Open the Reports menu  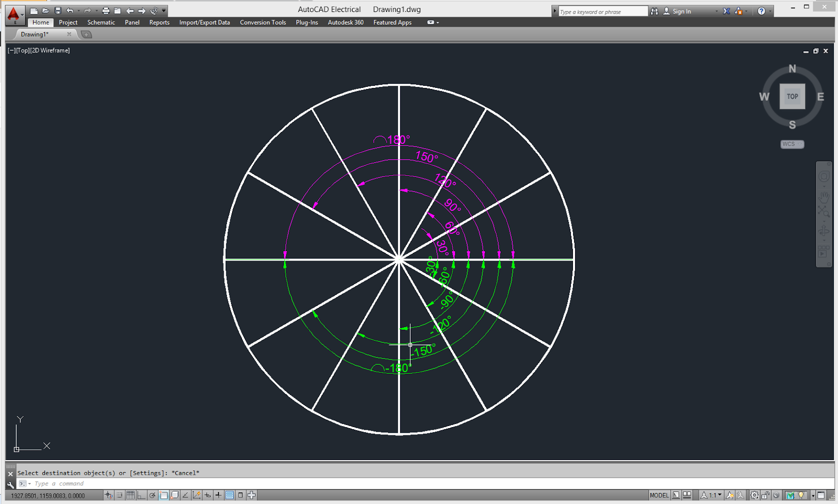tap(159, 23)
